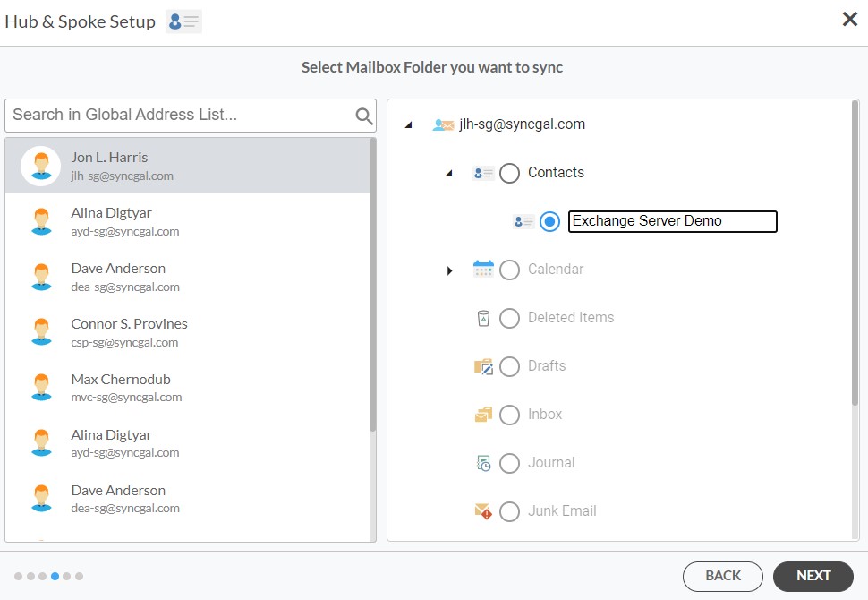Click the Contacts folder label
This screenshot has height=600, width=868.
[556, 172]
